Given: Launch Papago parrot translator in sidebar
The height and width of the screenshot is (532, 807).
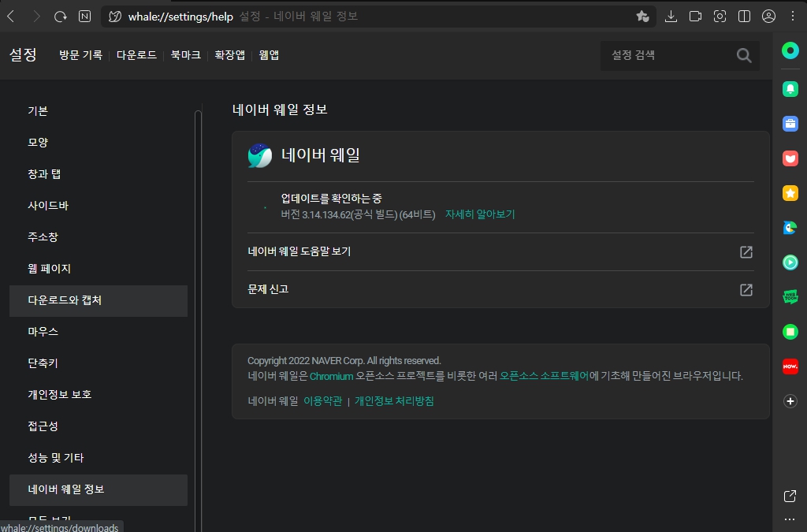Looking at the screenshot, I should (790, 228).
